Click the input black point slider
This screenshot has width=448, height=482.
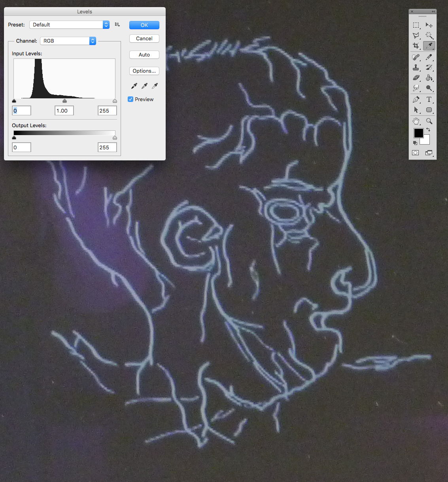pyautogui.click(x=14, y=101)
